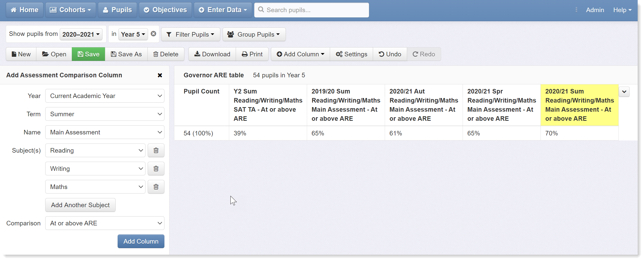Undo the last change
This screenshot has width=644, height=261.
(x=390, y=54)
